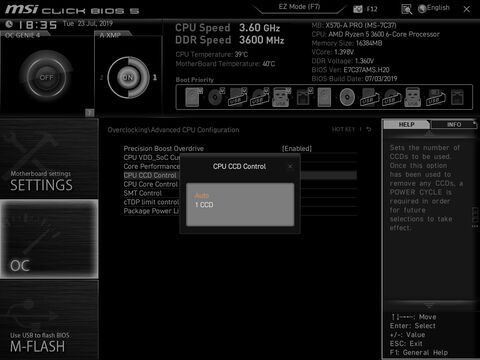Select the sixth boot icon with a checkmark
Viewport: 480px width, 360px height.
(304, 97)
